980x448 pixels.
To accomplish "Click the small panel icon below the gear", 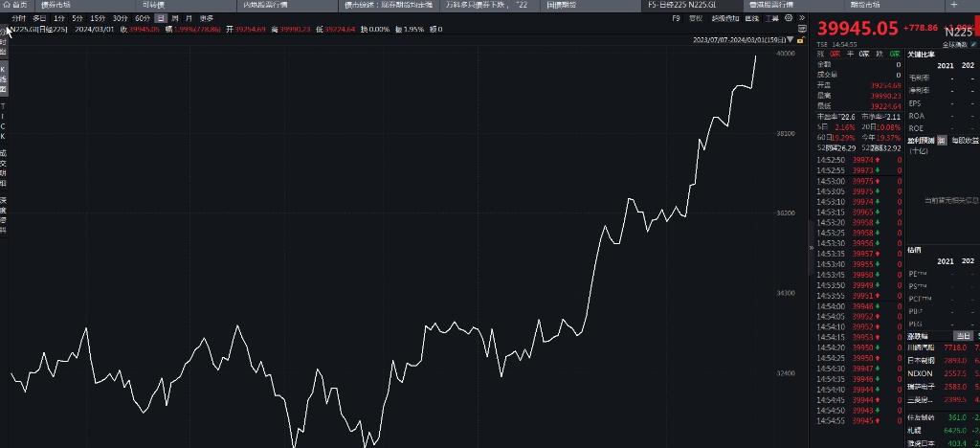I will click(802, 29).
